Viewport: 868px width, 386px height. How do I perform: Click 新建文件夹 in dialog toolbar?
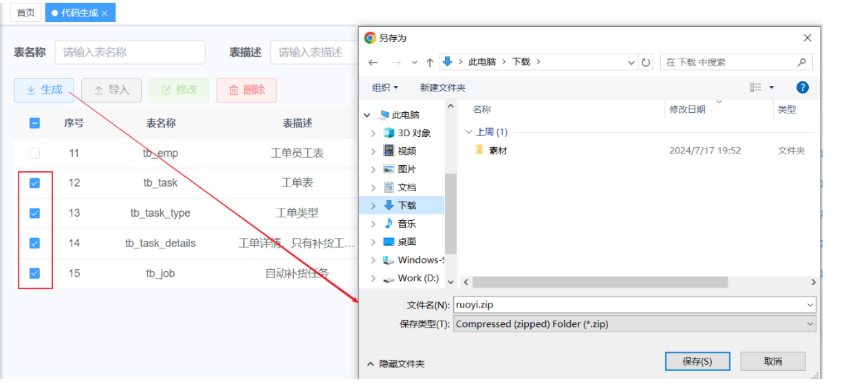(443, 87)
